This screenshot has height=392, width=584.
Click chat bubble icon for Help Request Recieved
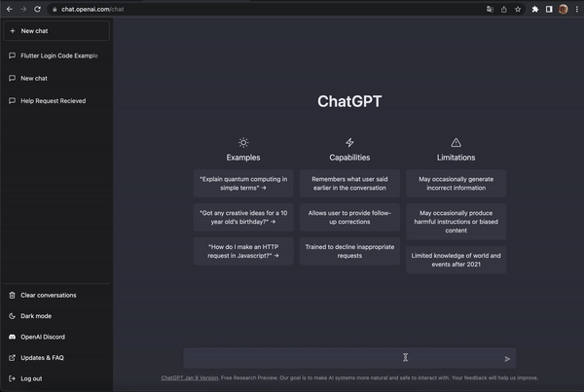tap(13, 100)
